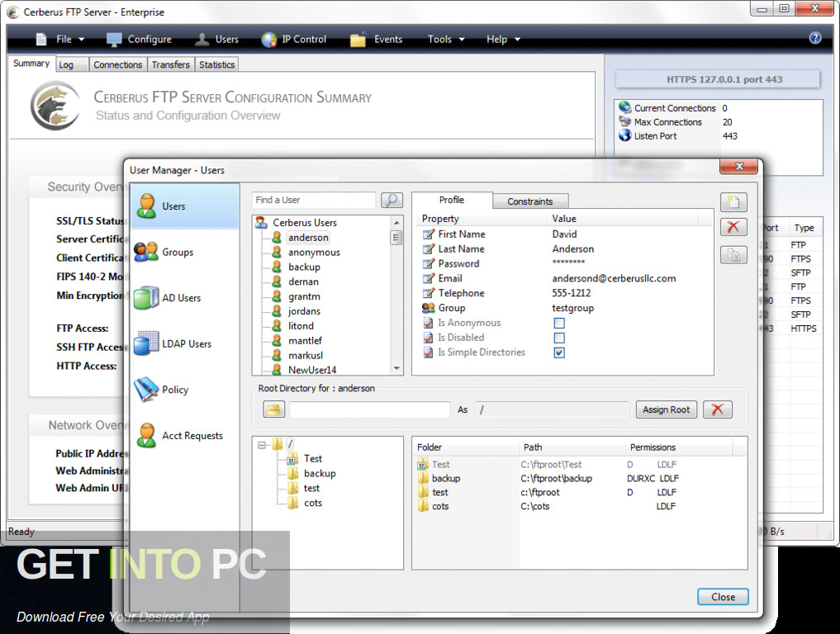This screenshot has height=634, width=840.
Task: Switch to the Log tab
Action: [73, 64]
